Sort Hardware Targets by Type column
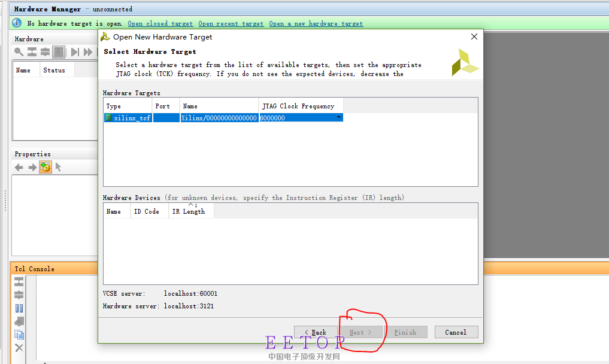This screenshot has width=609, height=364. pyautogui.click(x=128, y=106)
